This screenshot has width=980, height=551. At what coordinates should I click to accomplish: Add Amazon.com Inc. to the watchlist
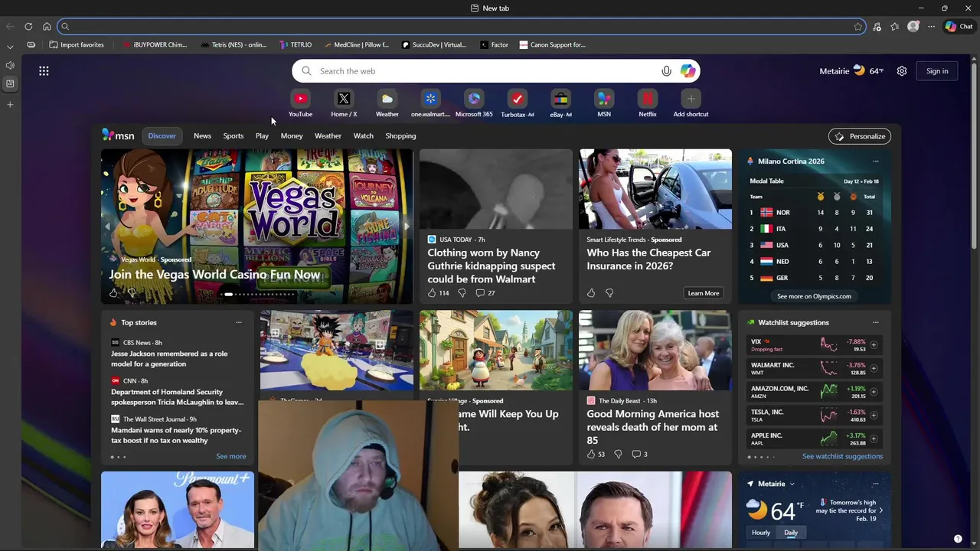click(x=874, y=392)
